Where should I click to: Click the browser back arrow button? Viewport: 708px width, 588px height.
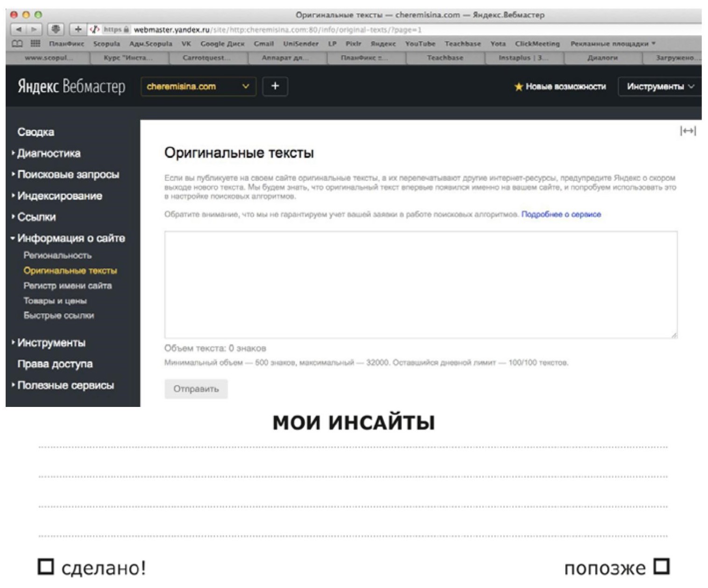[x=19, y=29]
